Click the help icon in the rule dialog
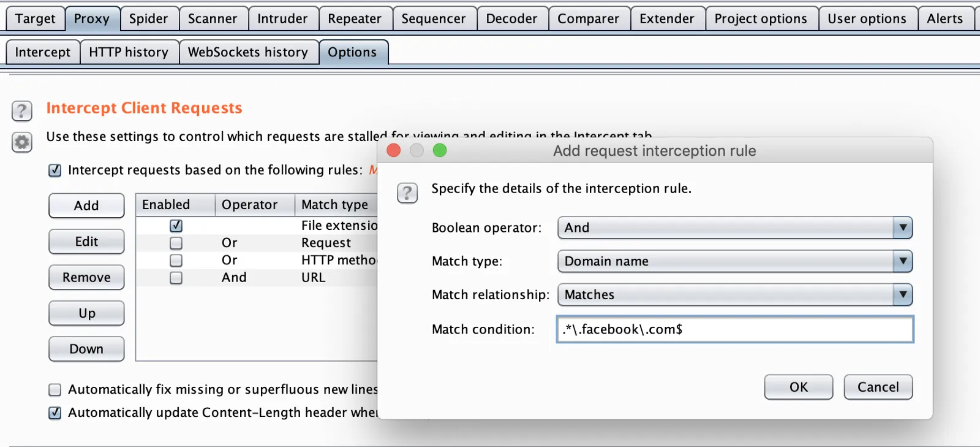 [407, 193]
